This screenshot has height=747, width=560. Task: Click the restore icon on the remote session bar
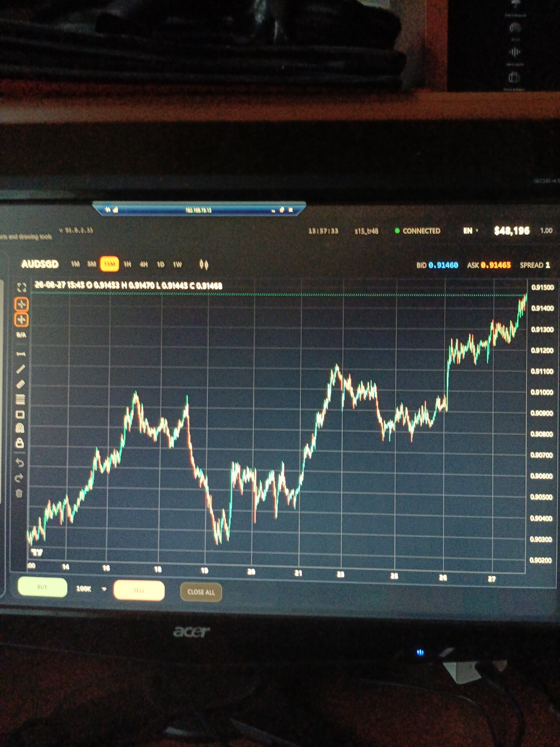(282, 210)
